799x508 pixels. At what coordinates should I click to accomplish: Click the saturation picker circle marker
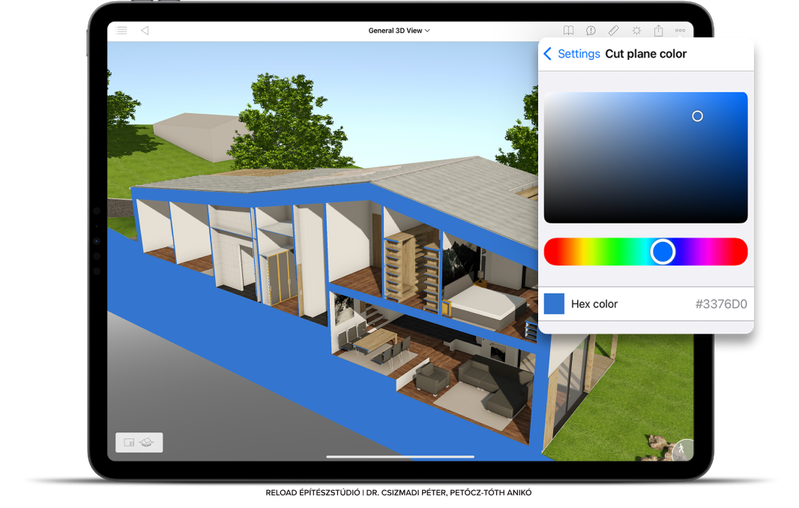click(x=697, y=116)
